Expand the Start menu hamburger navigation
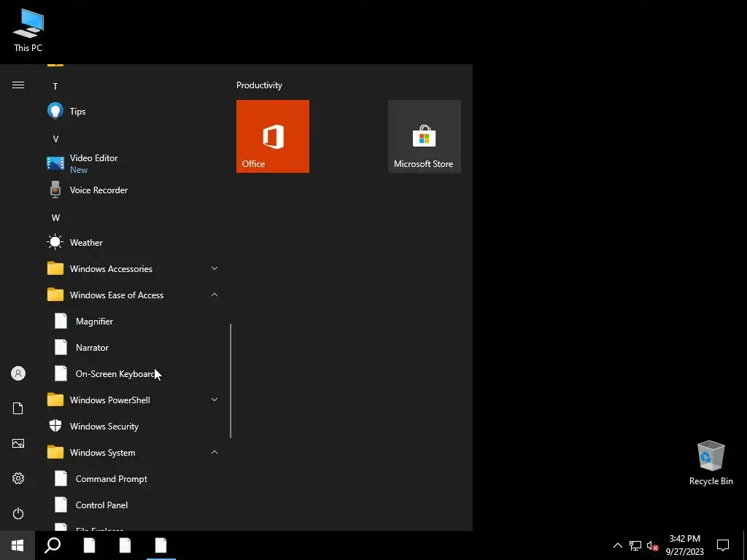747x560 pixels. tap(18, 85)
